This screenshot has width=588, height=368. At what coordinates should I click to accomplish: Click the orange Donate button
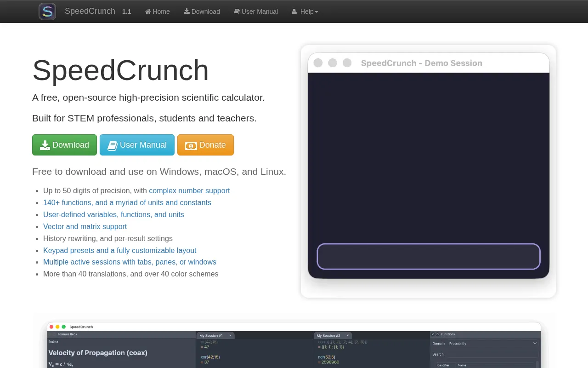[205, 145]
